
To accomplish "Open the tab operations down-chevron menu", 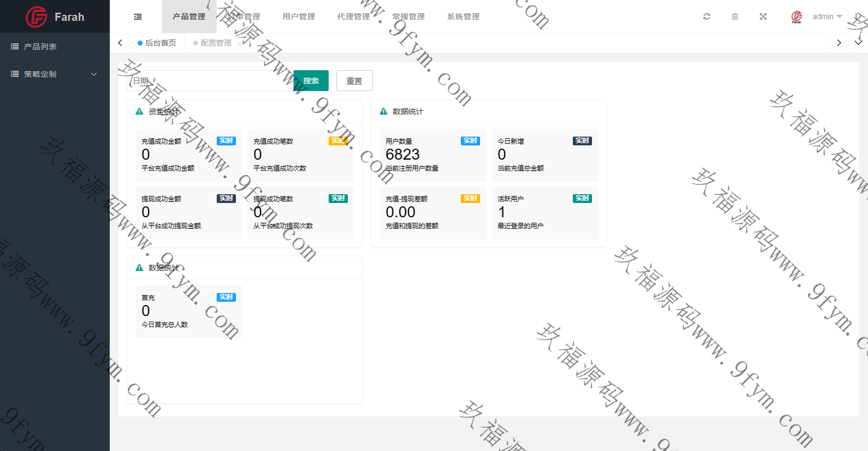I will [x=858, y=43].
